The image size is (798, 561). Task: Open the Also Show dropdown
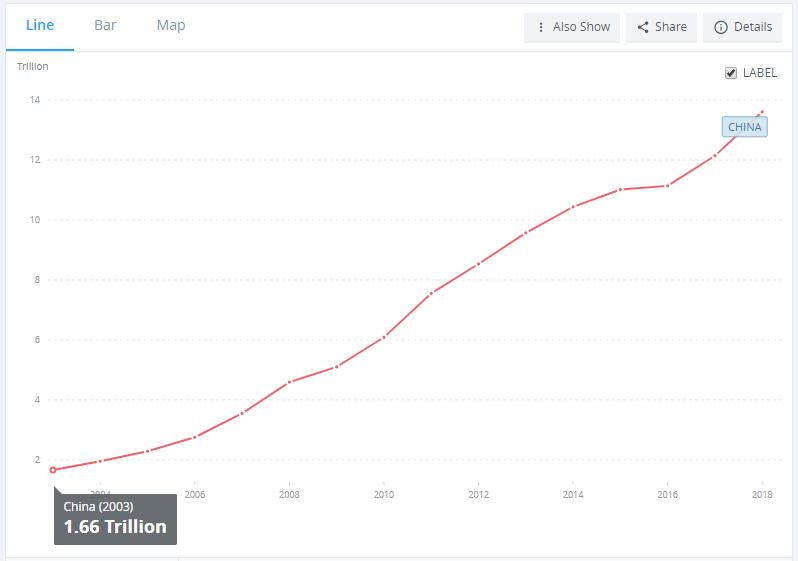[573, 27]
